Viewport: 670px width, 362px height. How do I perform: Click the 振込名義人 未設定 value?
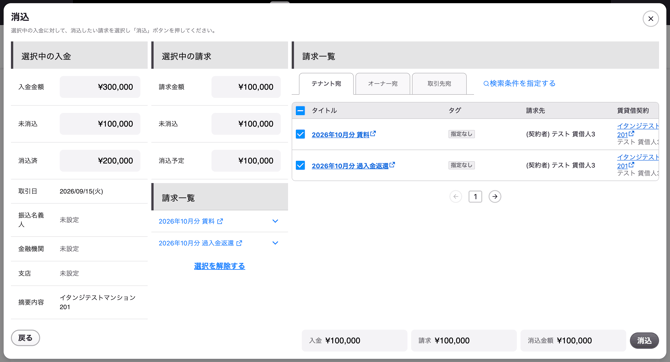(x=69, y=220)
